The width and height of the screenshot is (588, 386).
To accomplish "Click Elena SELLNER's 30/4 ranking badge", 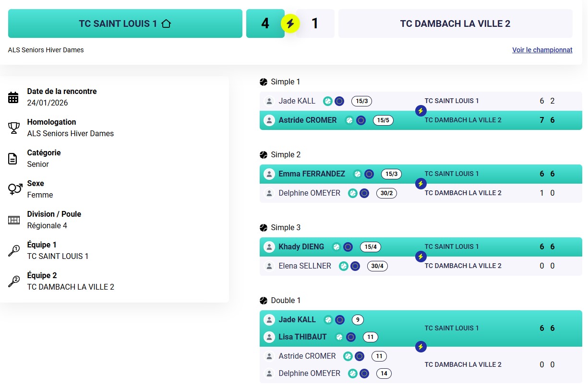I will pos(377,266).
